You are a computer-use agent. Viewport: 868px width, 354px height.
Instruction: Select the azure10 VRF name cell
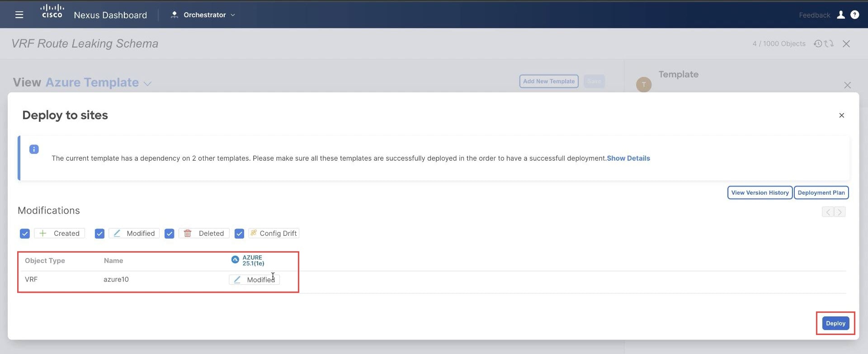116,279
